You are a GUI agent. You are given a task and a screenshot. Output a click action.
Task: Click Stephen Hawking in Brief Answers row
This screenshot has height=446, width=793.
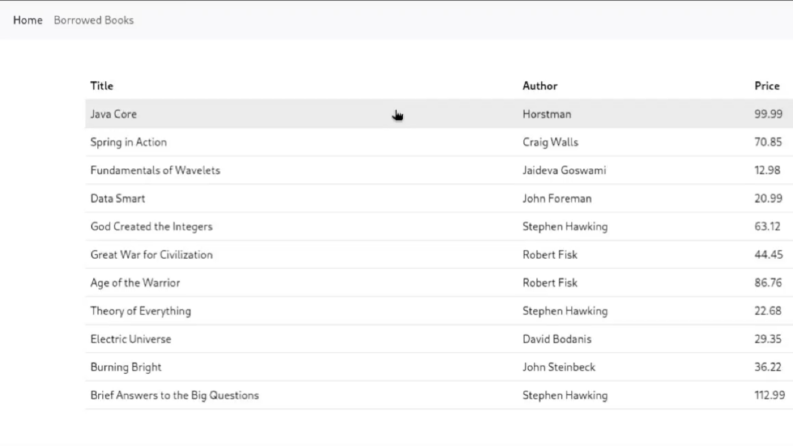pyautogui.click(x=565, y=395)
